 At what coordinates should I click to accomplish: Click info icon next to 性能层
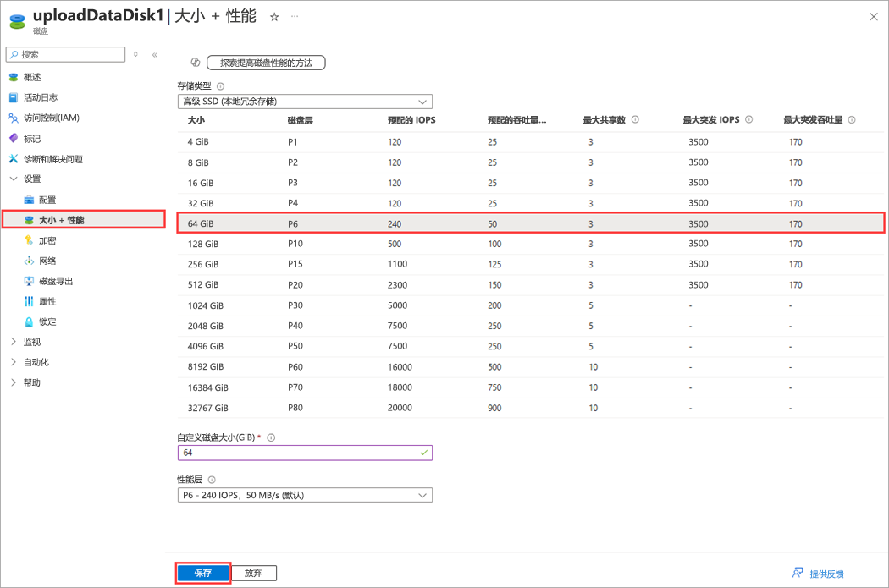pos(212,479)
